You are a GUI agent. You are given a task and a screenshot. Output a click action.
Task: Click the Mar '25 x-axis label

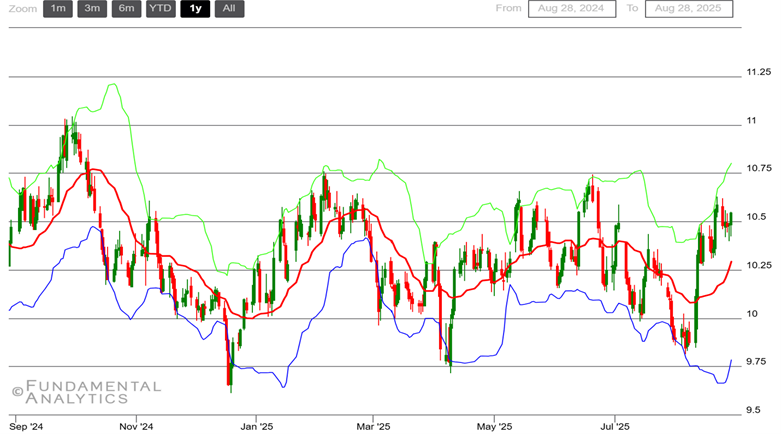pos(373,426)
